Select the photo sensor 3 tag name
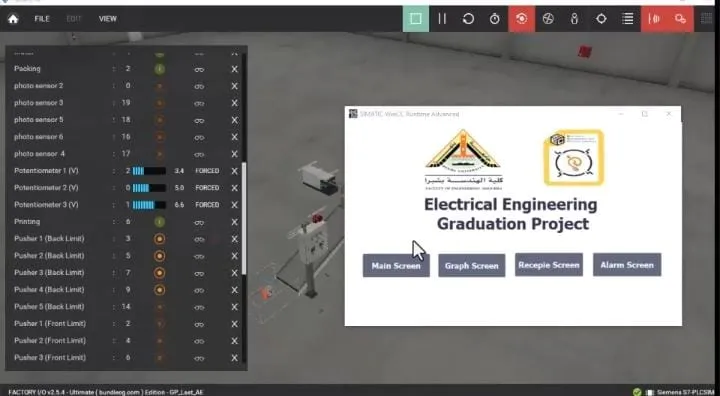 [39, 103]
